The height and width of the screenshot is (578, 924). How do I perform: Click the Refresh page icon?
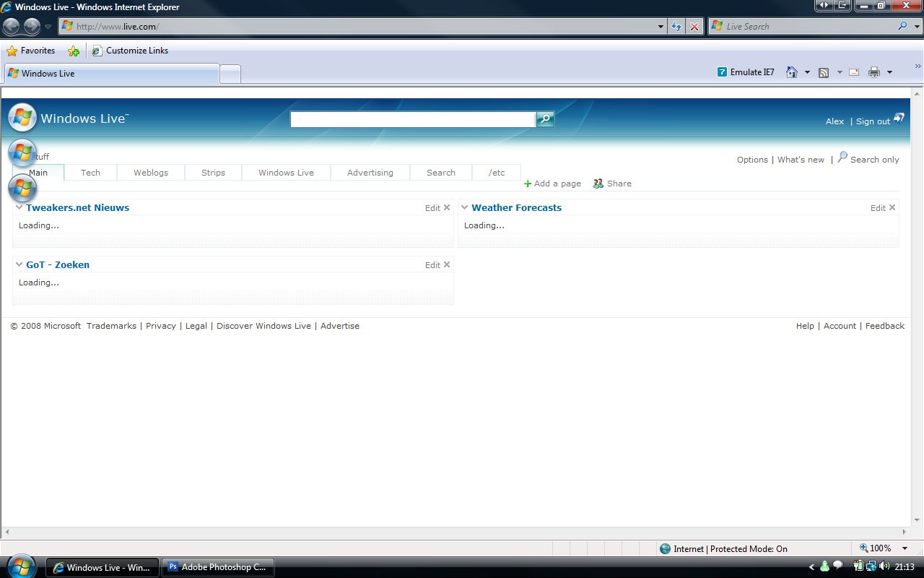tap(676, 27)
